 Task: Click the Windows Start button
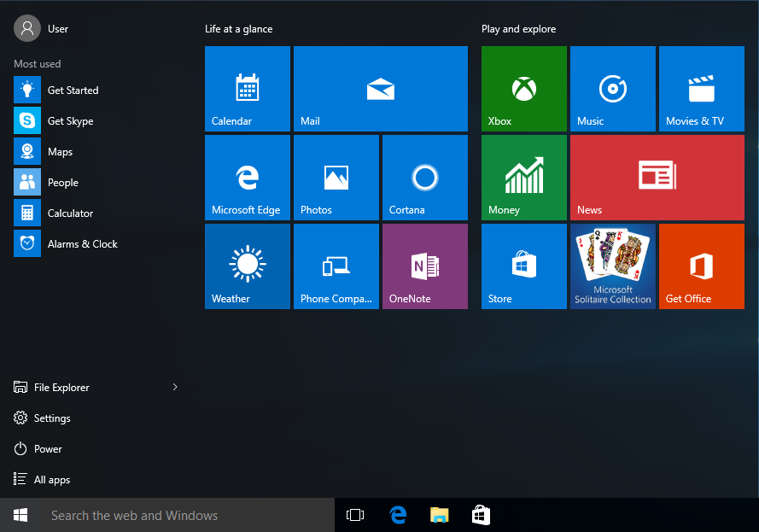(20, 515)
